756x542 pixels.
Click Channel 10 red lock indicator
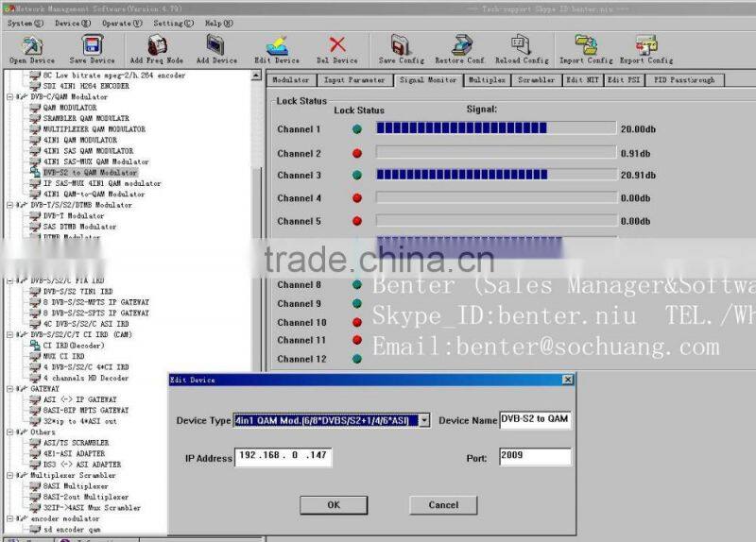tap(357, 322)
